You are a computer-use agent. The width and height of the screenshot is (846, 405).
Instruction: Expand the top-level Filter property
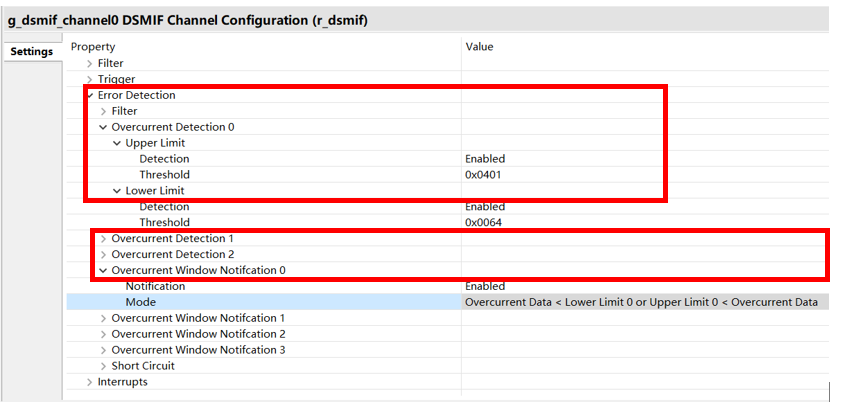click(90, 64)
